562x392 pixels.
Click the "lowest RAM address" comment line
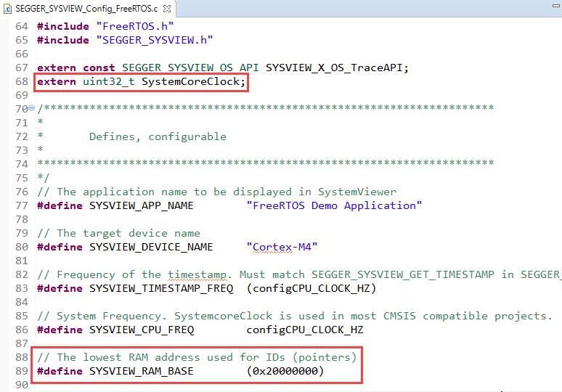(197, 357)
